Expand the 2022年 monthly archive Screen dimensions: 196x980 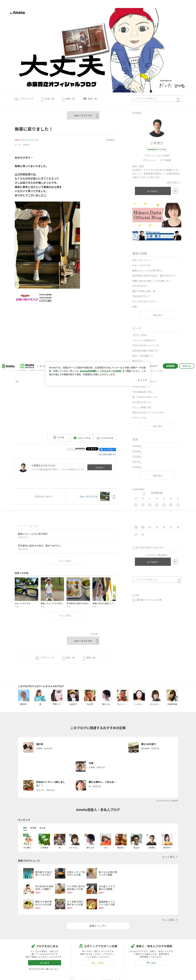(x=137, y=457)
